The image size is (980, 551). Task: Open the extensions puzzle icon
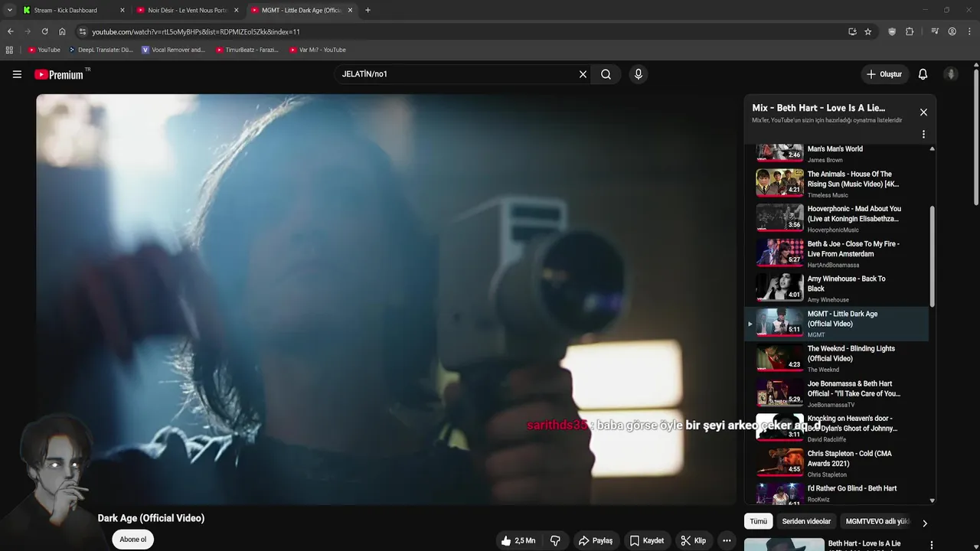910,31
